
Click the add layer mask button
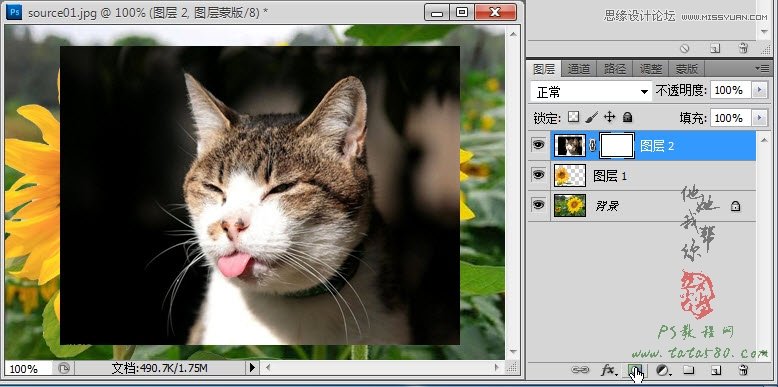[x=635, y=370]
